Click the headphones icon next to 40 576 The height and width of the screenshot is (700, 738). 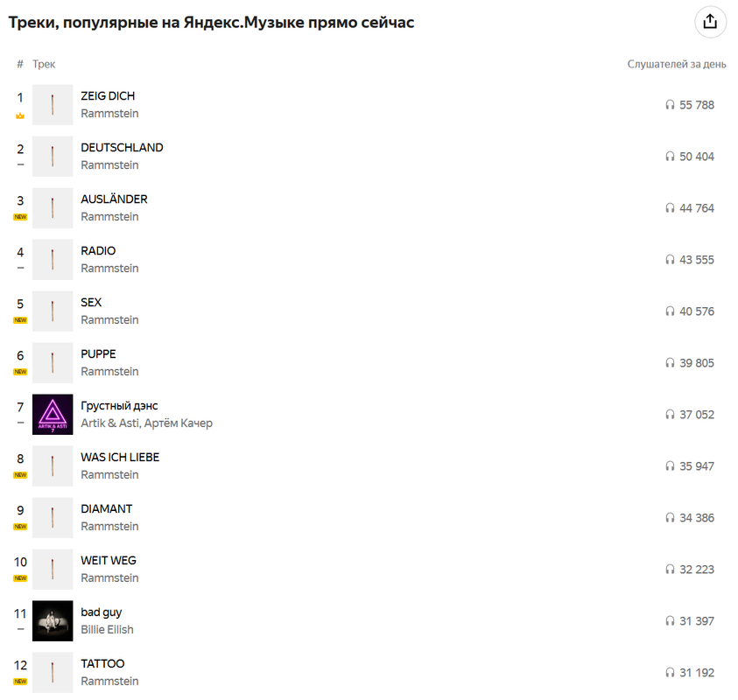pos(671,311)
